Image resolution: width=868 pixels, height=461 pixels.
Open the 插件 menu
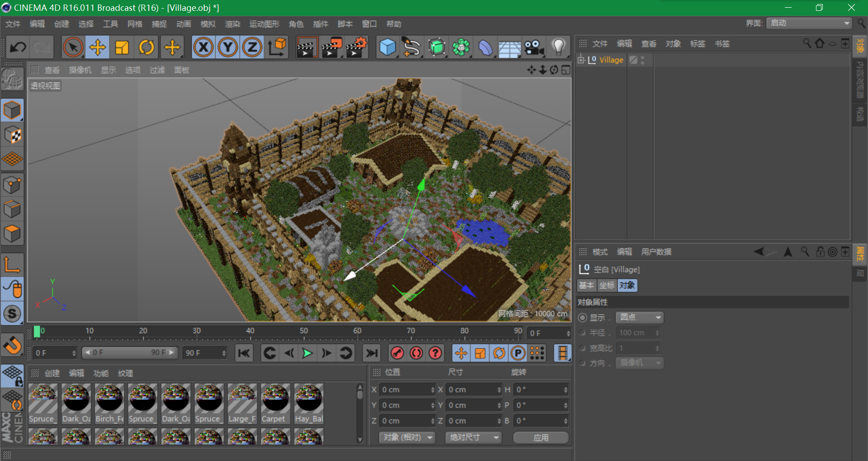(321, 24)
